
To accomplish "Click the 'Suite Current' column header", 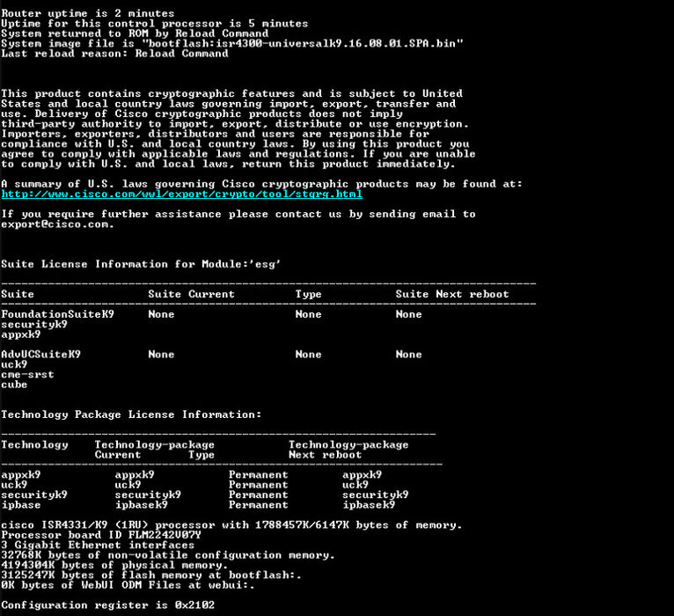I will click(192, 295).
